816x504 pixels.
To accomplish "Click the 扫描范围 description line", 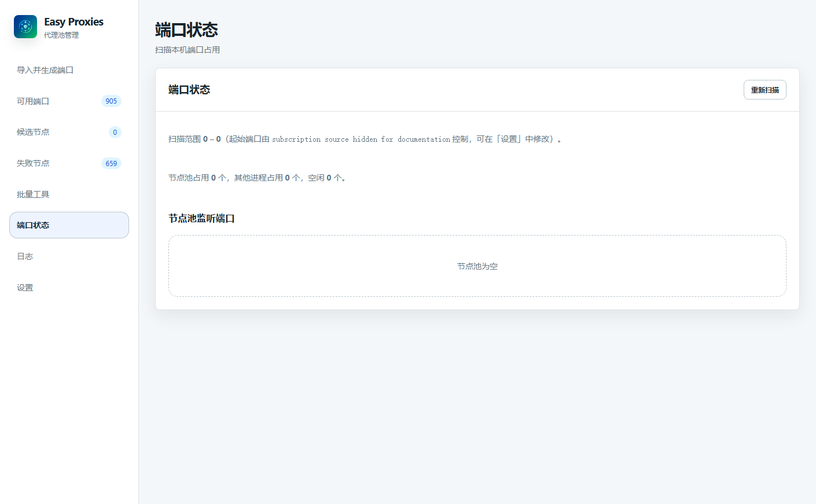I will point(365,139).
